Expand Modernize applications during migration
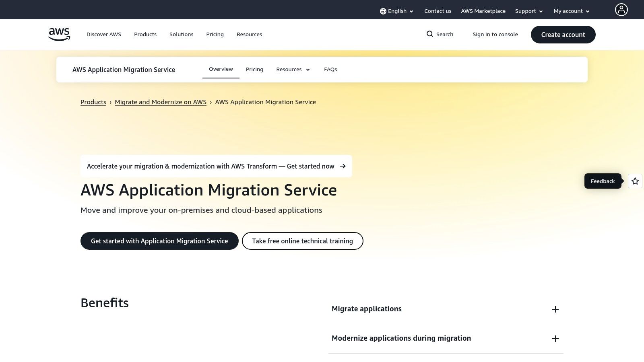The width and height of the screenshot is (644, 362). tap(555, 339)
